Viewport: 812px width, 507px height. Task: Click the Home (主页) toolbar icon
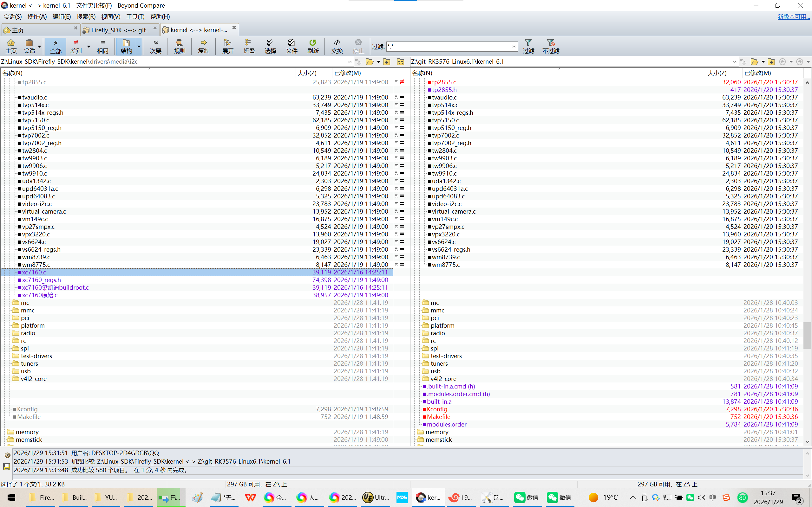point(11,46)
